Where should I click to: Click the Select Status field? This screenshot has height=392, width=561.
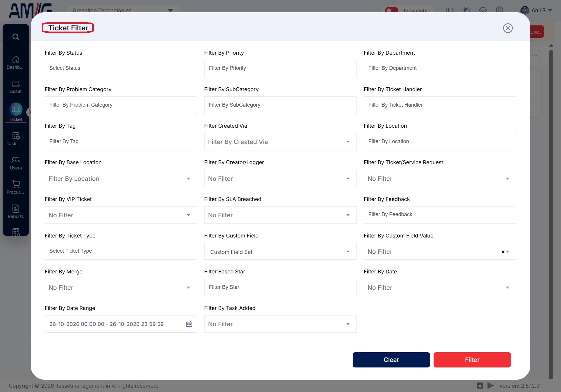coord(121,68)
